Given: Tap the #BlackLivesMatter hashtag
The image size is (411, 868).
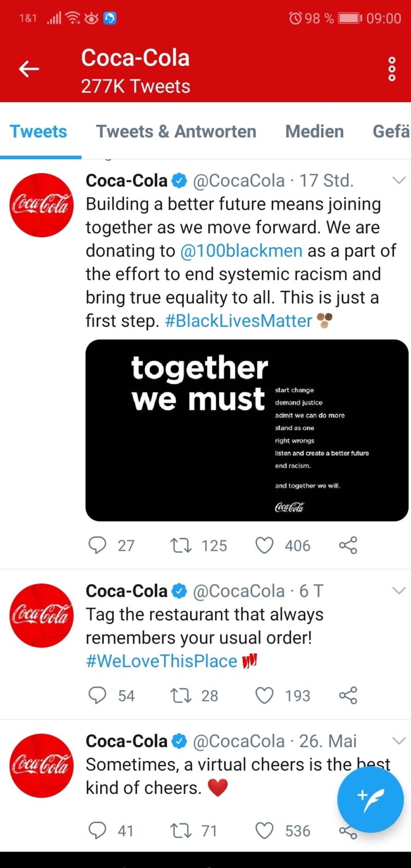Looking at the screenshot, I should tap(238, 321).
